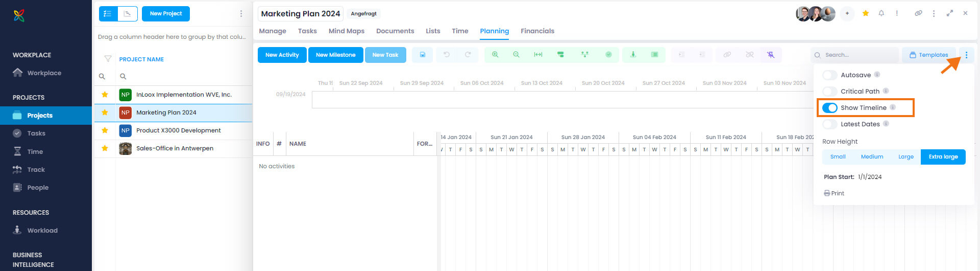Enable the Latest Dates switch

point(830,124)
